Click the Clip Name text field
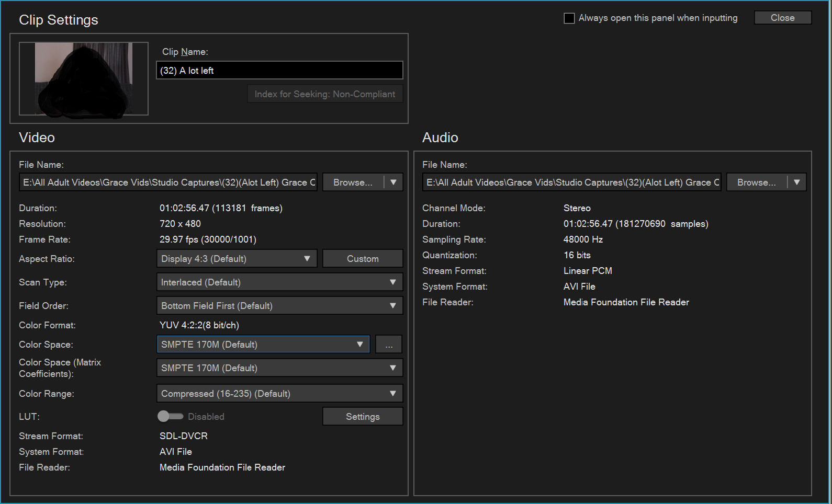Screen dimensions: 832x504 (x=279, y=71)
